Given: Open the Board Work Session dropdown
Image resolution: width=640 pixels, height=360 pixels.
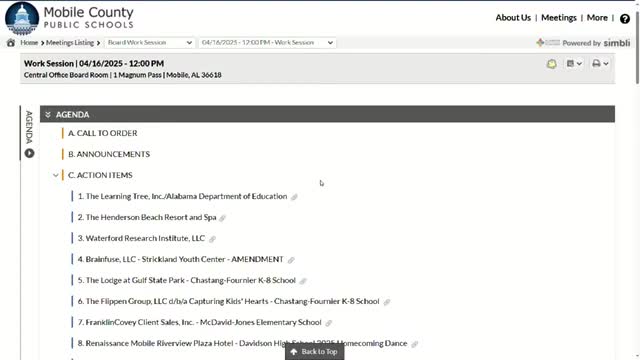Looking at the screenshot, I should pos(149,42).
